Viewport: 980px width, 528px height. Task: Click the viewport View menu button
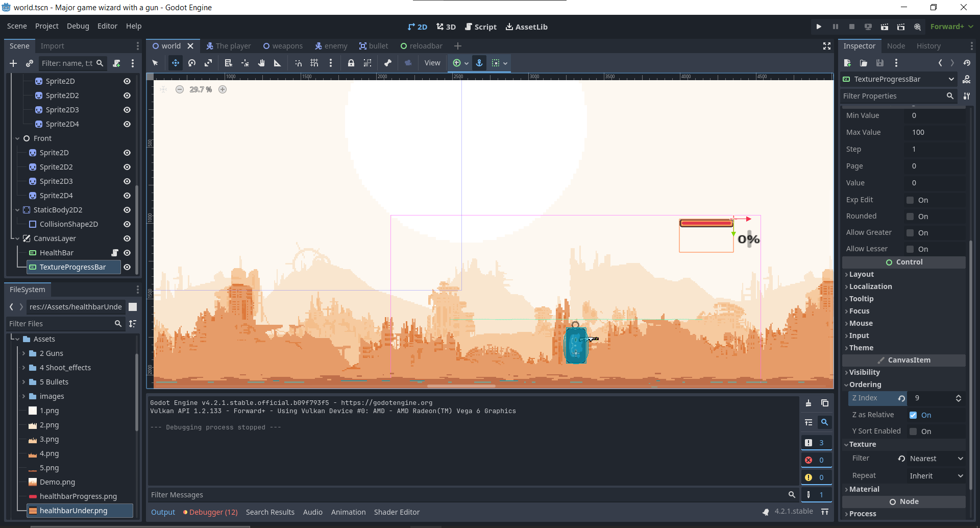pyautogui.click(x=432, y=63)
